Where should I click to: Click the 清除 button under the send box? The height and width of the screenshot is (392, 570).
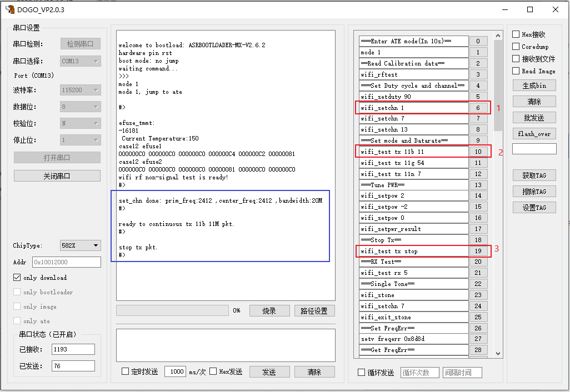tap(314, 371)
